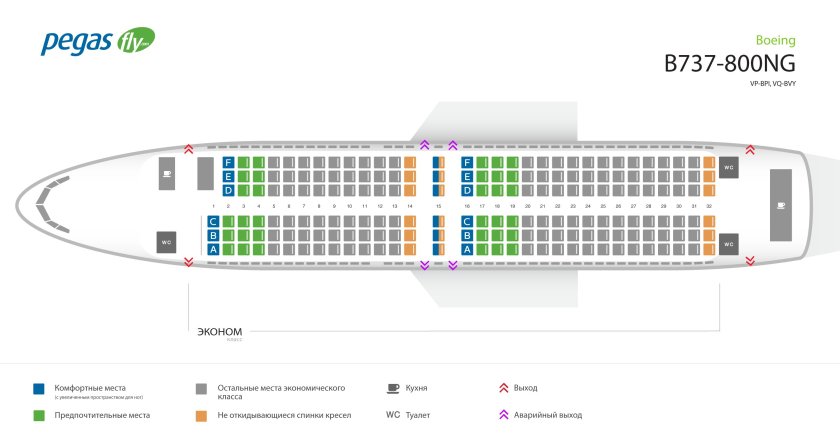Select the orange F seat in row 32
The width and height of the screenshot is (840, 444).
[709, 162]
